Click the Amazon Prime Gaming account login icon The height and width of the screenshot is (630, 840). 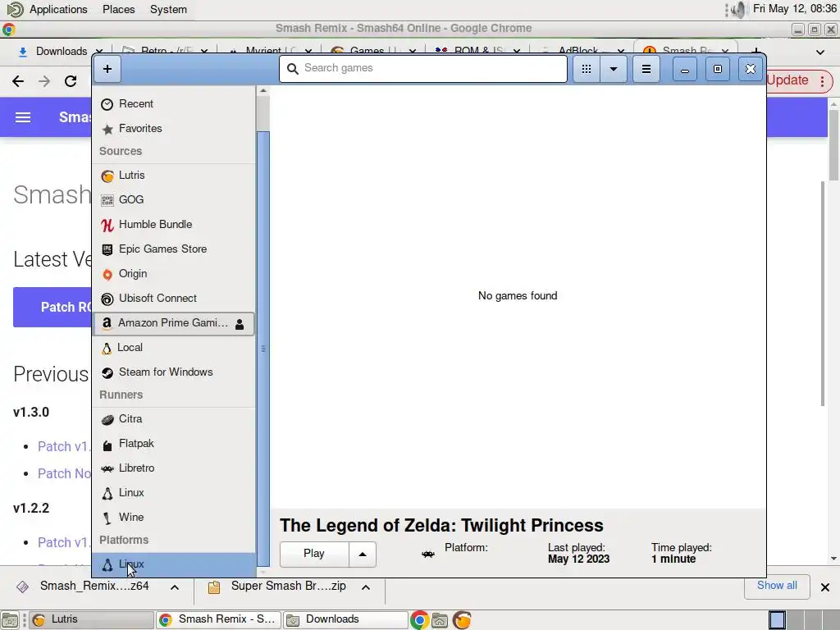(240, 323)
